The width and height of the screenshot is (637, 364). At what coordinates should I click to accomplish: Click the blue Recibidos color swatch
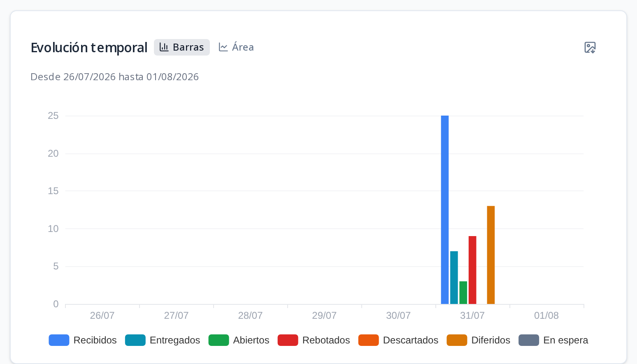point(59,340)
